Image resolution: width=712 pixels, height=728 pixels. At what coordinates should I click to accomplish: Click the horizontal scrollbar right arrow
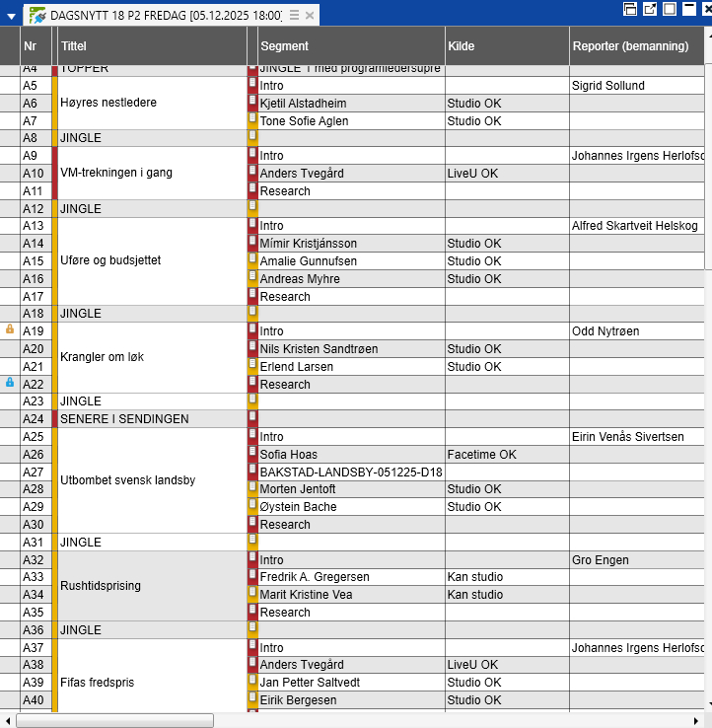tap(696, 720)
